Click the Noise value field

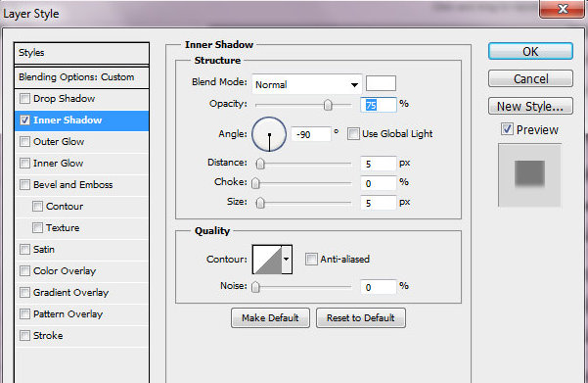[378, 287]
